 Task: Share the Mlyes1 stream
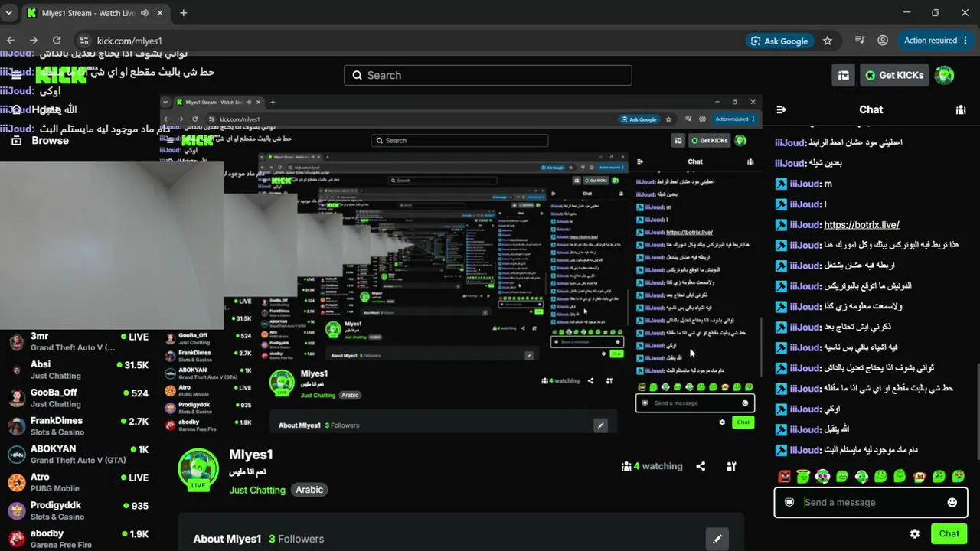701,466
